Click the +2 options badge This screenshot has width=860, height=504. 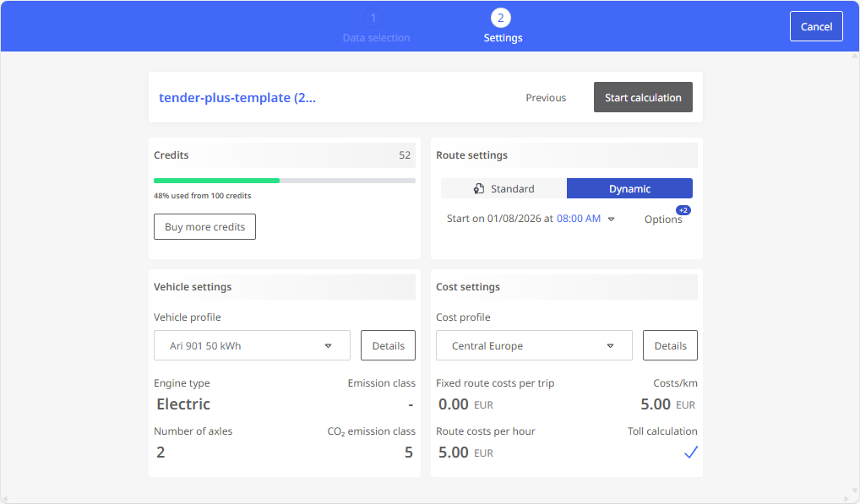[x=683, y=210]
